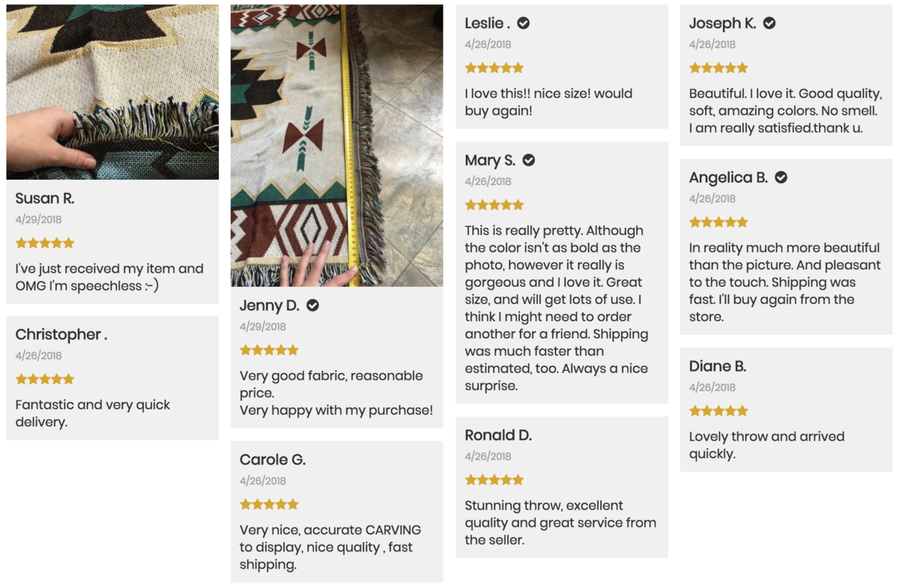Click star rating on Ronald D.'s review
Viewport: 899px width, 588px height.
coord(494,480)
